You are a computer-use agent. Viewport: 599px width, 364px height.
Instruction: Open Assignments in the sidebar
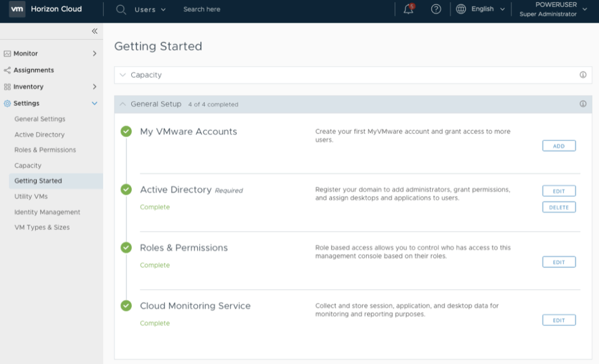33,70
